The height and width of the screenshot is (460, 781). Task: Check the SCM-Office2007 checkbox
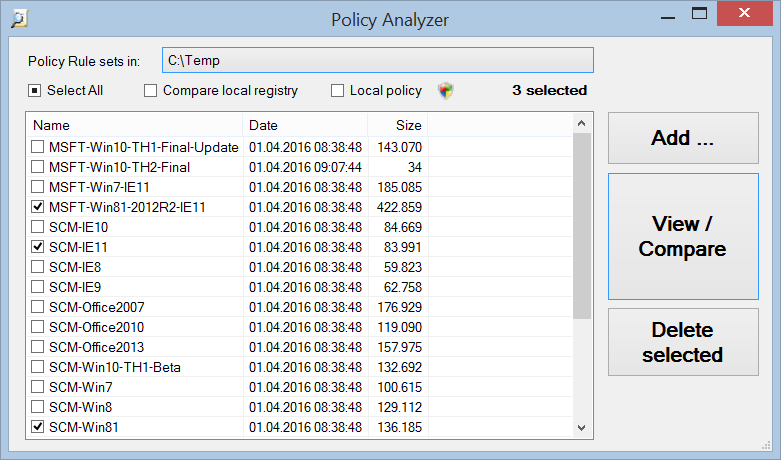click(x=37, y=307)
